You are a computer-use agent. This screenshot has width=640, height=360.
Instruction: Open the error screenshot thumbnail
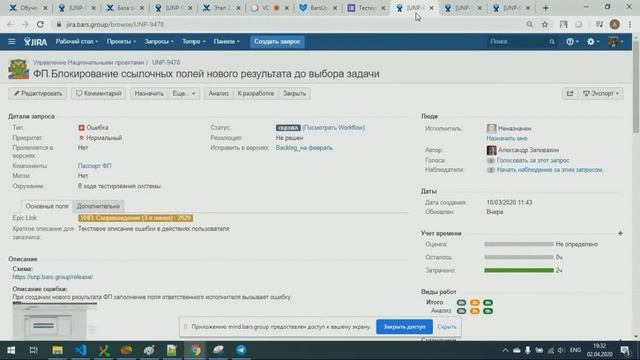point(54,322)
